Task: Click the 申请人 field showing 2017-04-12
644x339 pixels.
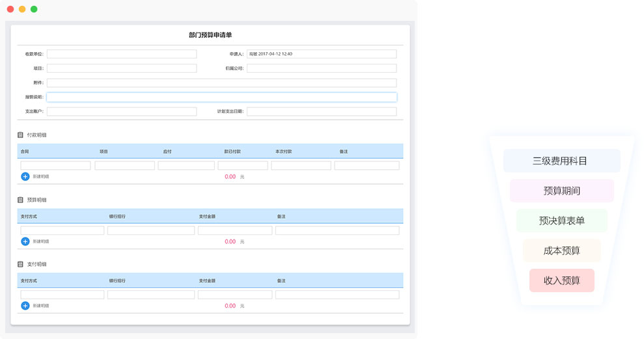Action: click(321, 54)
